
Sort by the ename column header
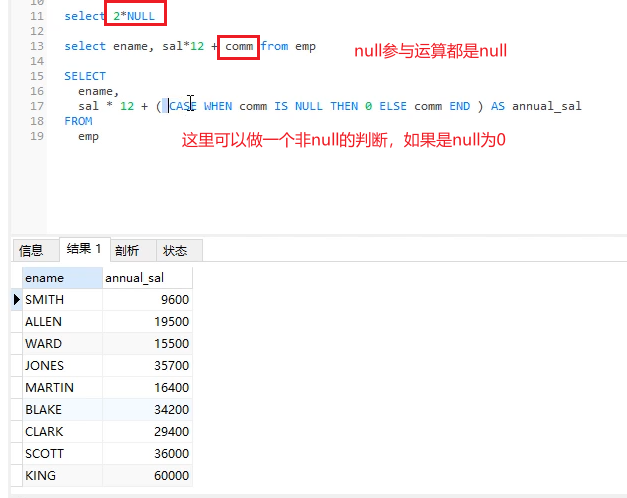point(62,278)
